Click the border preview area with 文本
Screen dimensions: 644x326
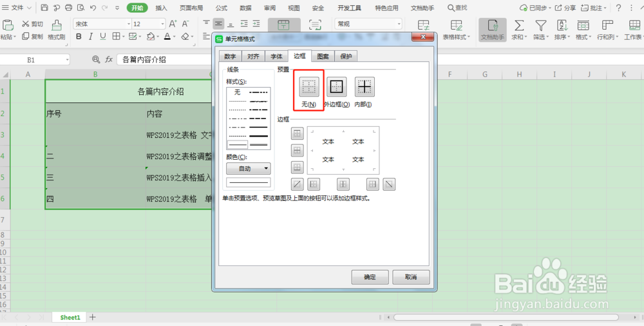(x=343, y=150)
